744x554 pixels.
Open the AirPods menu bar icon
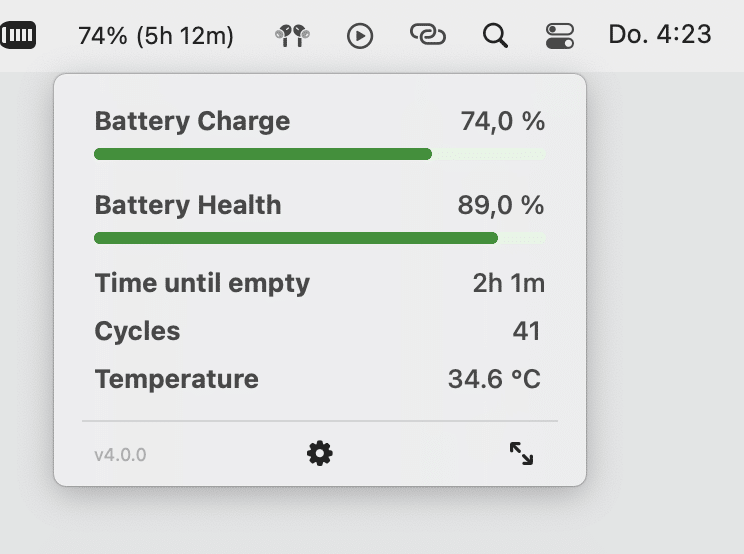click(x=293, y=36)
